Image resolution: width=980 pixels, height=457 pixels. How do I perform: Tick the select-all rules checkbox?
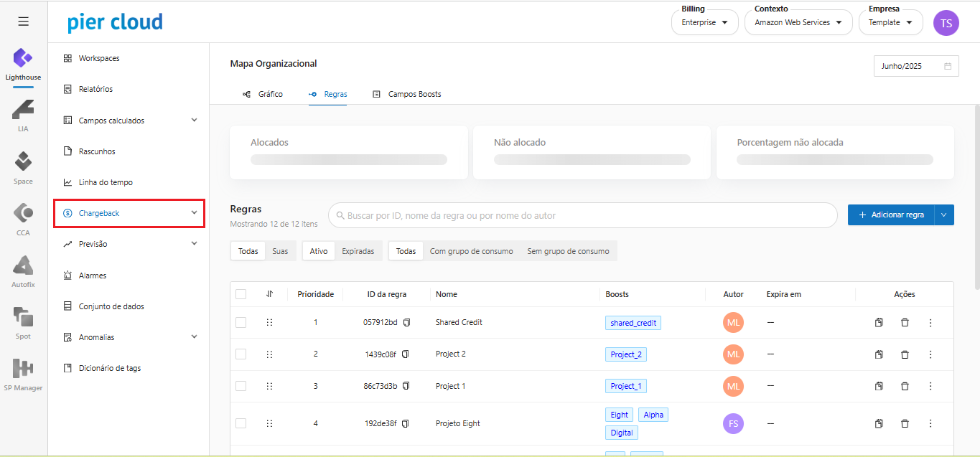point(241,294)
